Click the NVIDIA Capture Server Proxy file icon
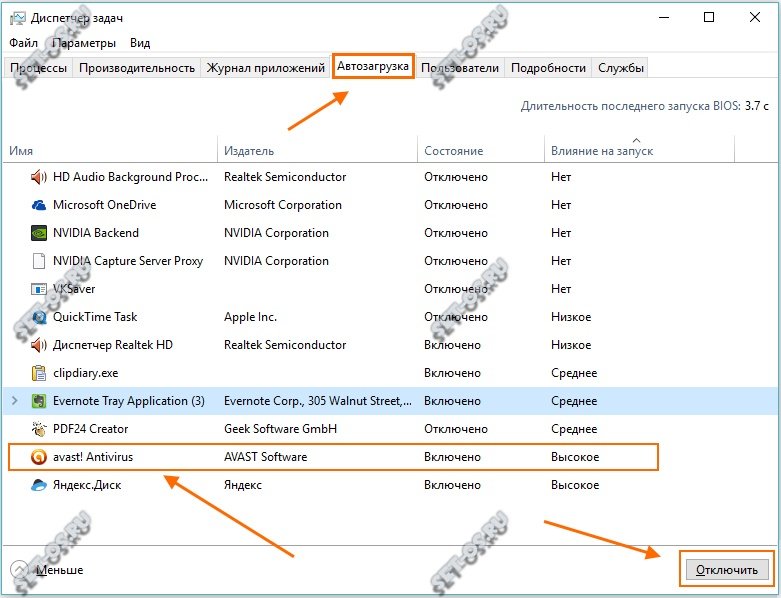781x598 pixels. pos(39,261)
